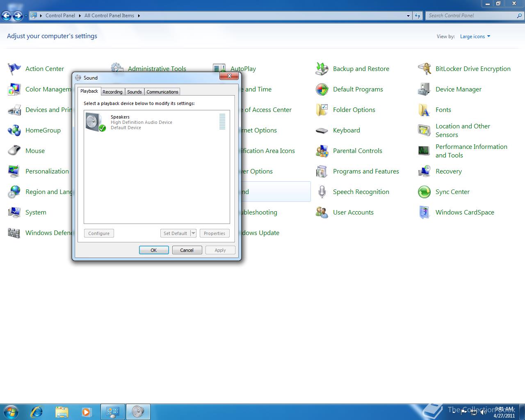Launch Windows Media Player from the taskbar
Screen dimensions: 525x420
87,411
